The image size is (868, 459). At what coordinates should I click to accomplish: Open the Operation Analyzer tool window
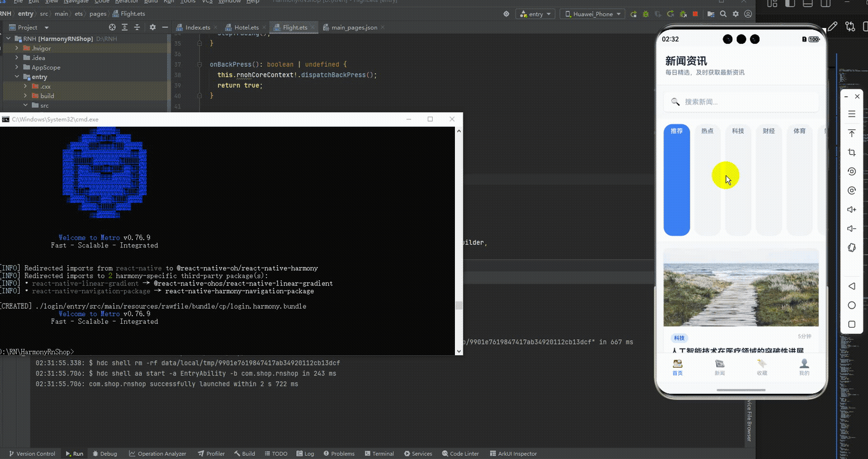click(x=157, y=454)
